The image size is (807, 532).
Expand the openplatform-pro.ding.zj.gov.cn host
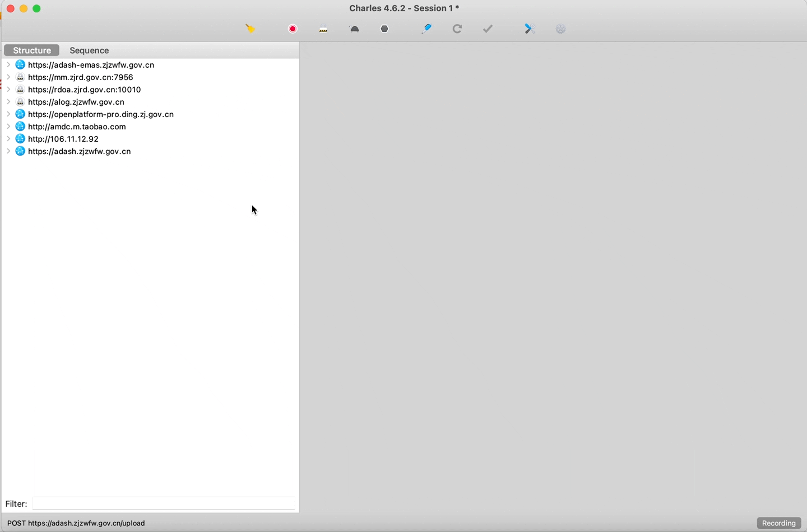tap(8, 114)
